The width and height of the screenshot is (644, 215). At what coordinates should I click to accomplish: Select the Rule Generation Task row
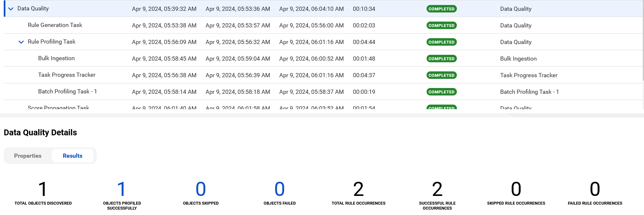point(324,25)
